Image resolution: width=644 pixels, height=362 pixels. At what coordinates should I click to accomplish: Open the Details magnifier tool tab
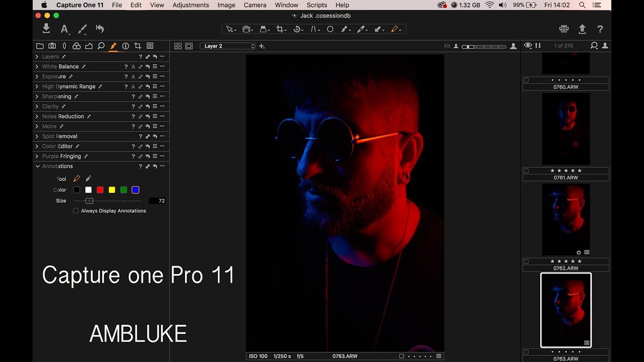[101, 46]
